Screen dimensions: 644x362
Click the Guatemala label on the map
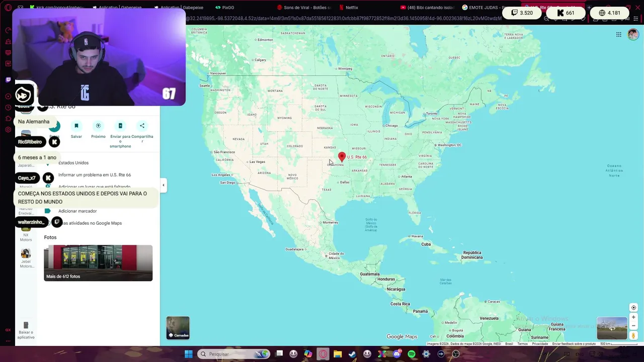(370, 274)
